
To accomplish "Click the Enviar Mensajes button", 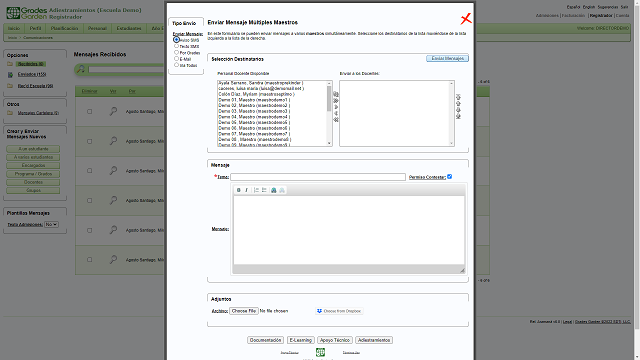I will tap(447, 59).
